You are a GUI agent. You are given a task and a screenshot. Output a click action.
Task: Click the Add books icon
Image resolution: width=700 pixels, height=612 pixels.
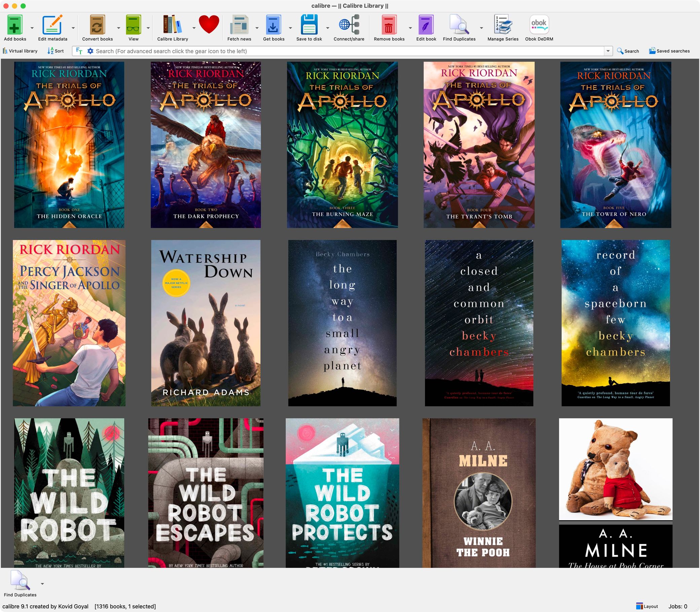click(x=15, y=25)
